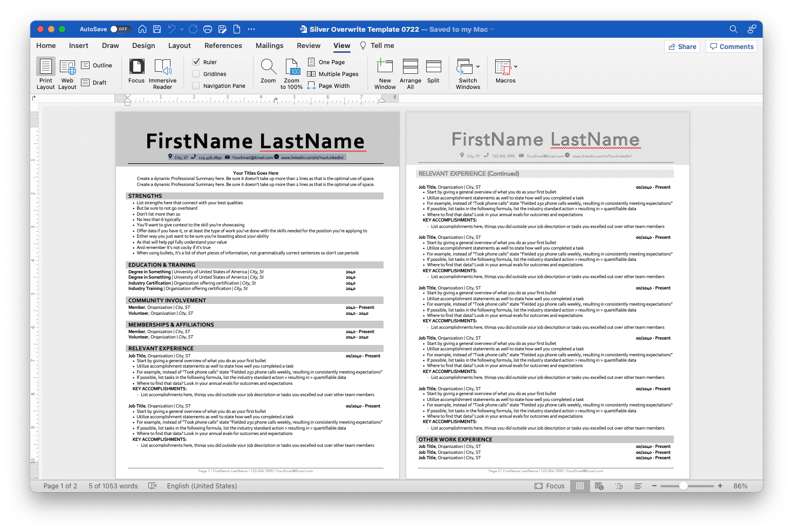Enable the Gridlines checkbox
Screen dimensions: 793x532
pos(196,74)
